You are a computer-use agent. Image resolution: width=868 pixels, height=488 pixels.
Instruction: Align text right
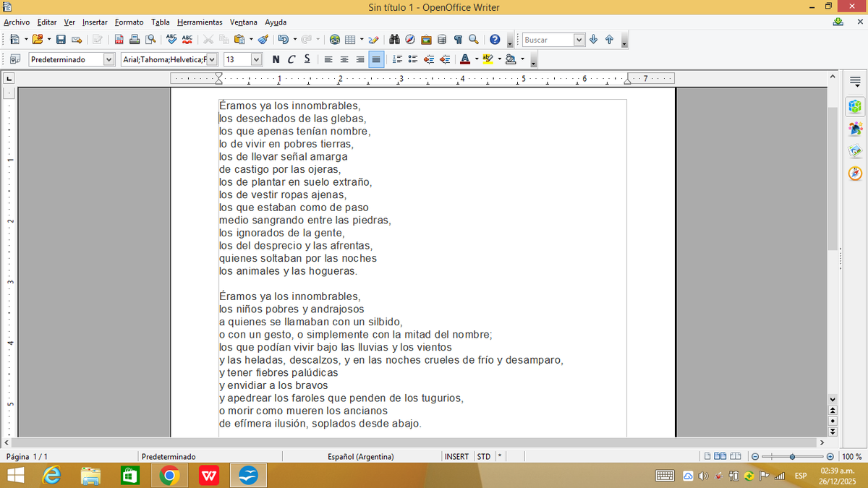[x=360, y=59]
